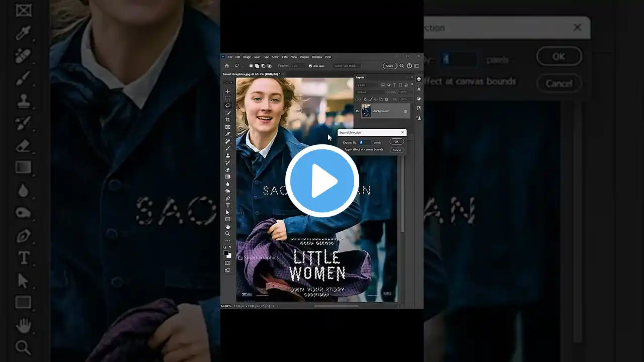This screenshot has width=644, height=362.
Task: Click the Expand By pixel input field
Action: 365,142
